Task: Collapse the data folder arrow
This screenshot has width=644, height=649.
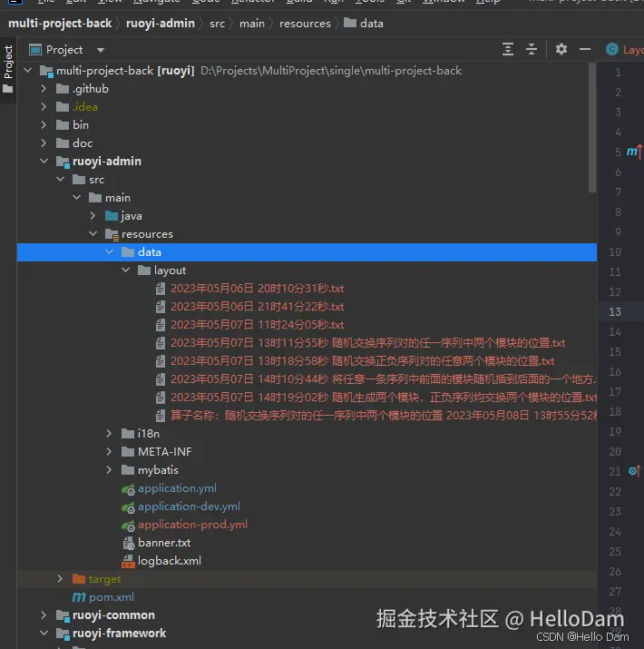Action: point(109,252)
